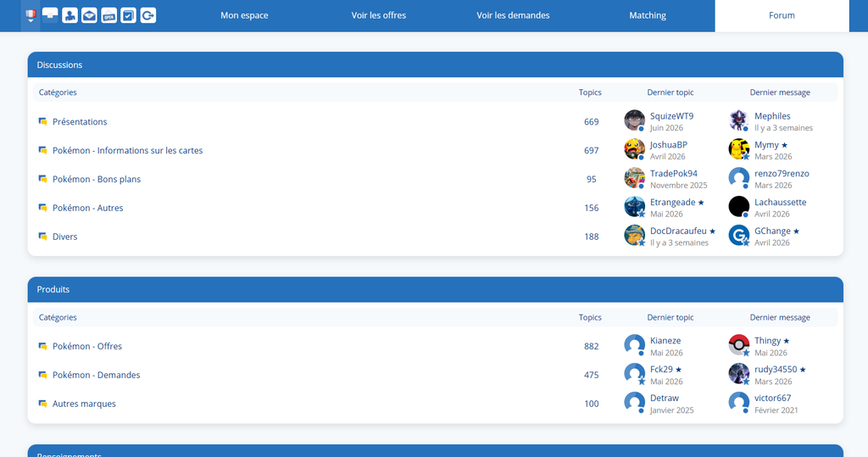
Task: Open Detraw's username link
Action: point(665,398)
